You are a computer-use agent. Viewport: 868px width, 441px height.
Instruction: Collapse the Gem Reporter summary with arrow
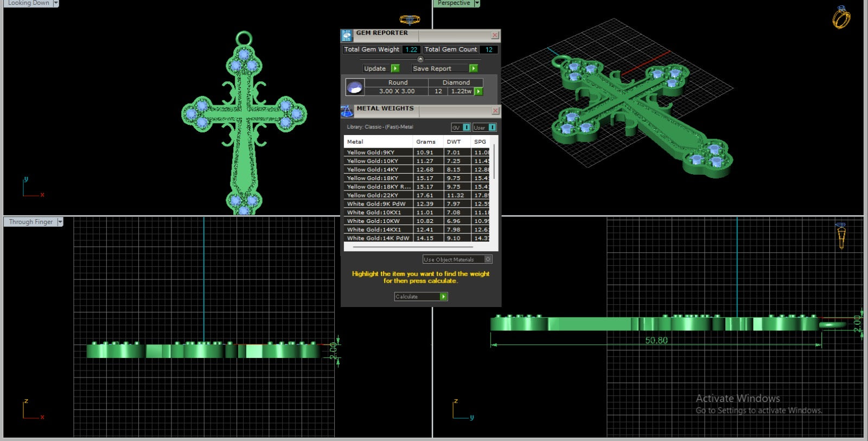[x=420, y=59]
